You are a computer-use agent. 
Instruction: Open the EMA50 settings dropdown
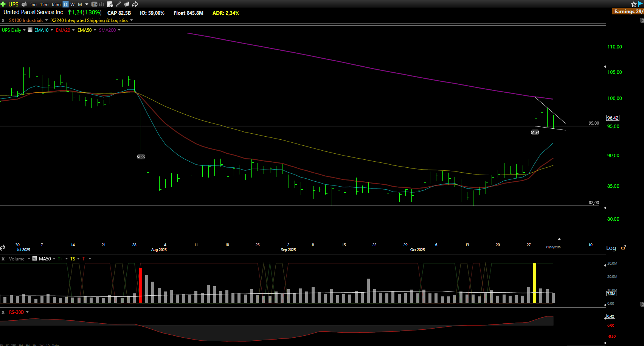(95, 30)
